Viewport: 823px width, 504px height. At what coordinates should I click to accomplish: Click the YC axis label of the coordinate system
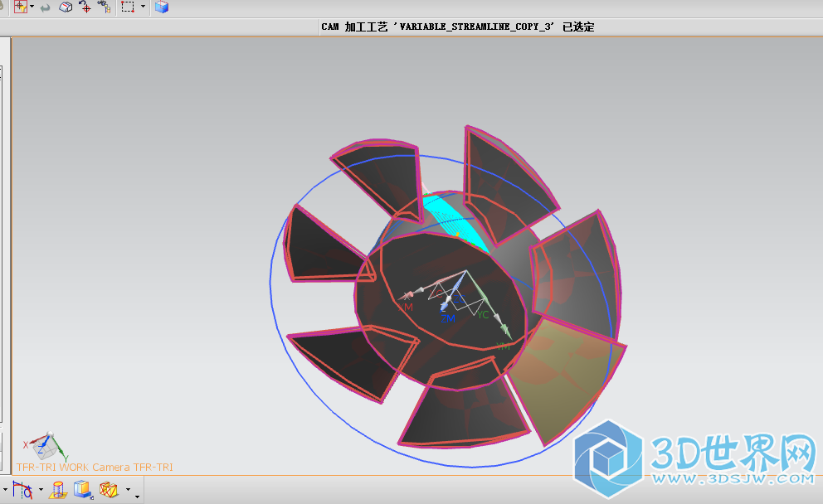(483, 315)
